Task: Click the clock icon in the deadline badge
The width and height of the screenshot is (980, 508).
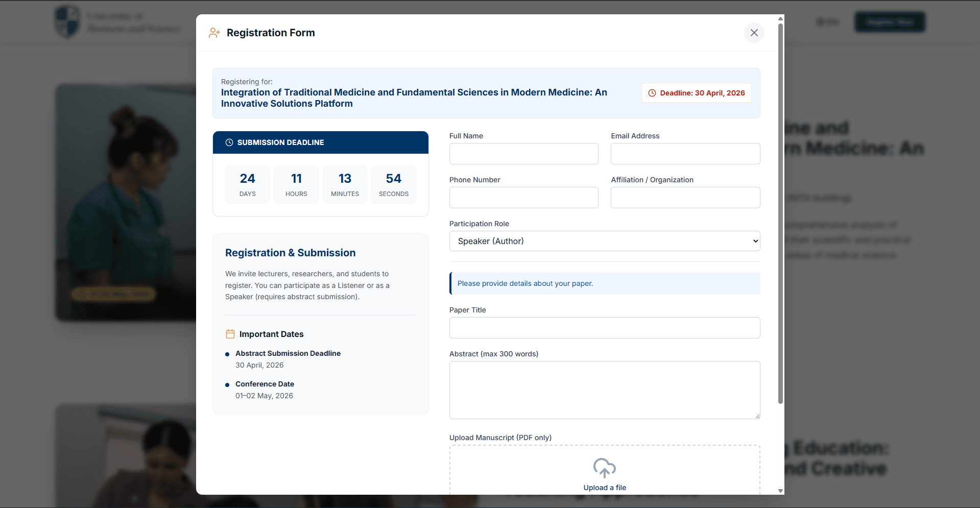Action: point(652,93)
